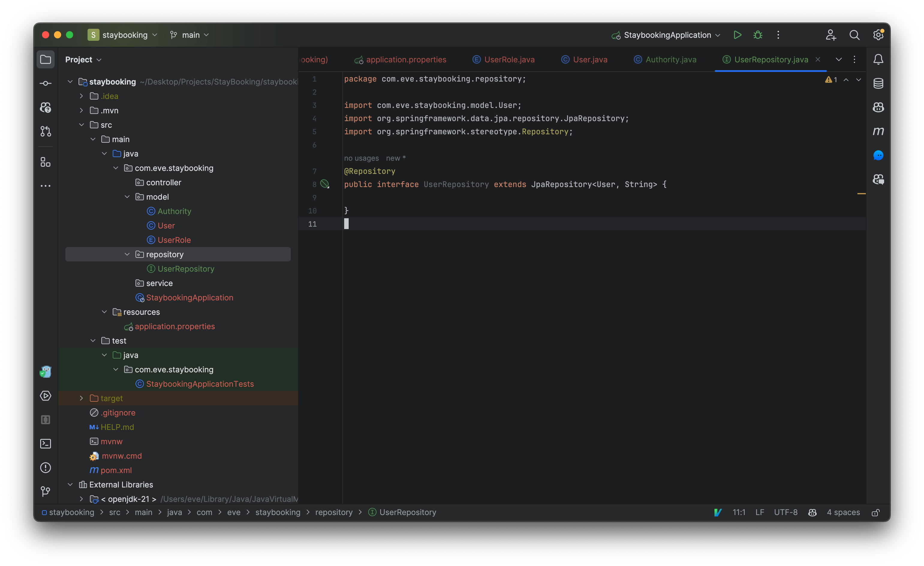Open the Maven tool window
924x566 pixels.
coord(878,131)
